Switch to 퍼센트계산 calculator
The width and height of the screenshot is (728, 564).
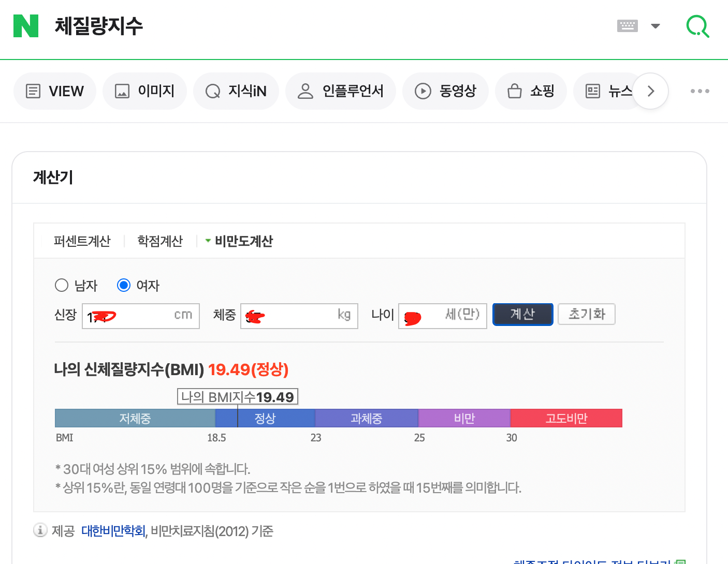pos(82,241)
